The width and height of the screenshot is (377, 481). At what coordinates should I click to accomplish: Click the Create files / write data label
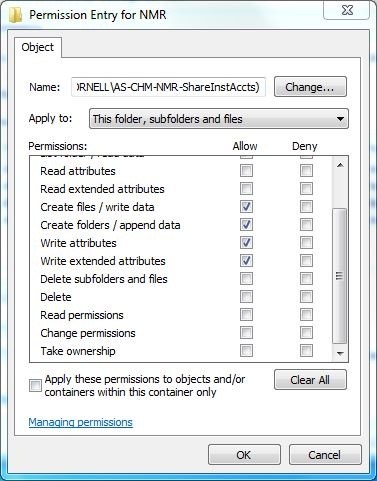coord(97,207)
